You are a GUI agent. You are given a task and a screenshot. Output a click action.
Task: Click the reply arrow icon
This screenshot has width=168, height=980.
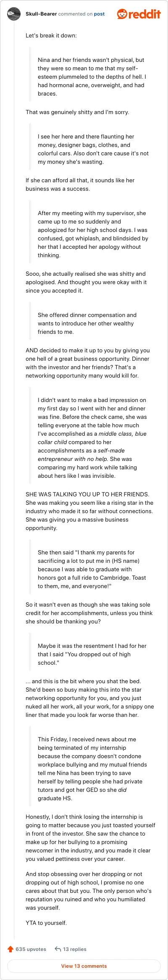[x=58, y=949]
